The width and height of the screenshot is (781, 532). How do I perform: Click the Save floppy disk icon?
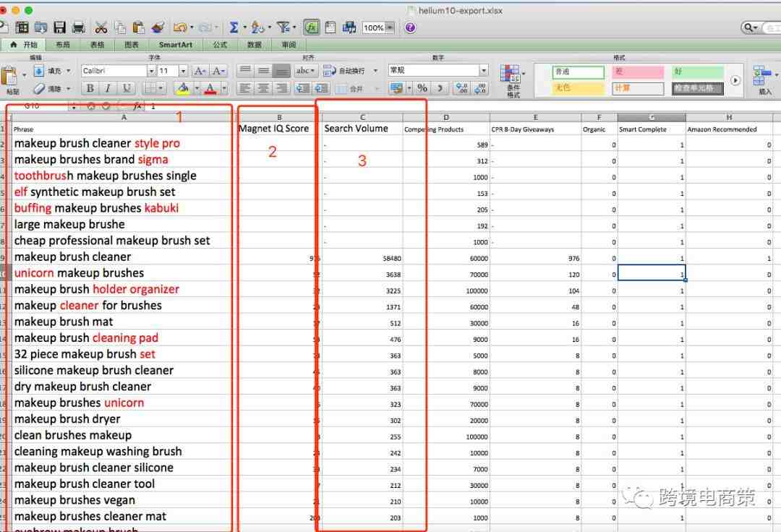pyautogui.click(x=60, y=27)
